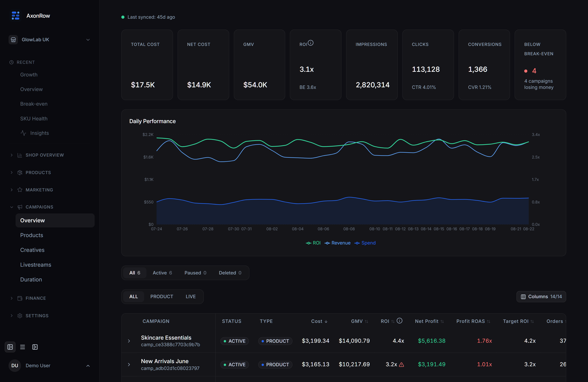Select the collapse sidebar layout icon

point(35,347)
